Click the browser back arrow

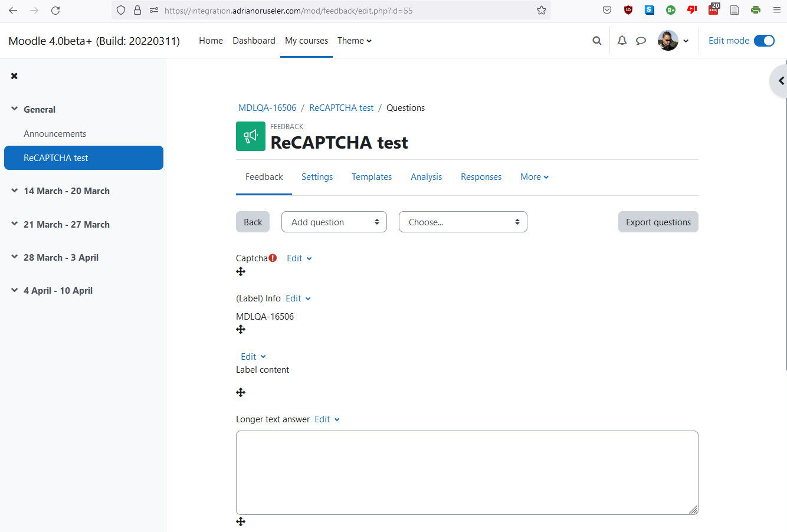[x=13, y=10]
